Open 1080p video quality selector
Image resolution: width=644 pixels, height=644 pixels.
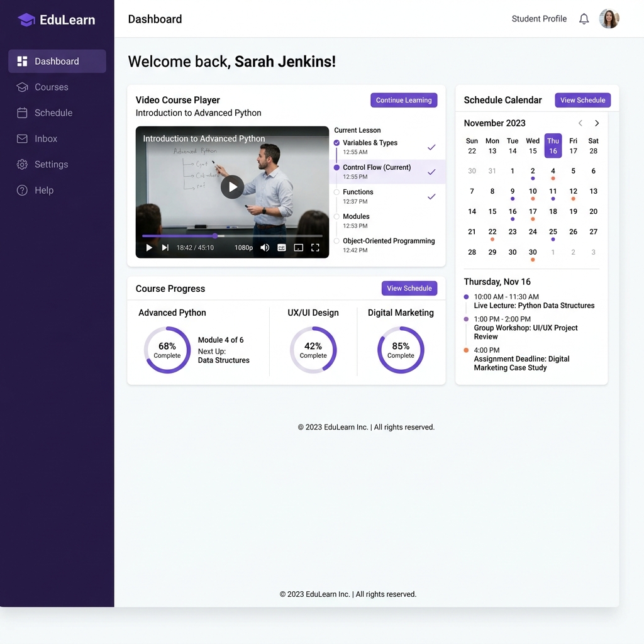tap(243, 248)
